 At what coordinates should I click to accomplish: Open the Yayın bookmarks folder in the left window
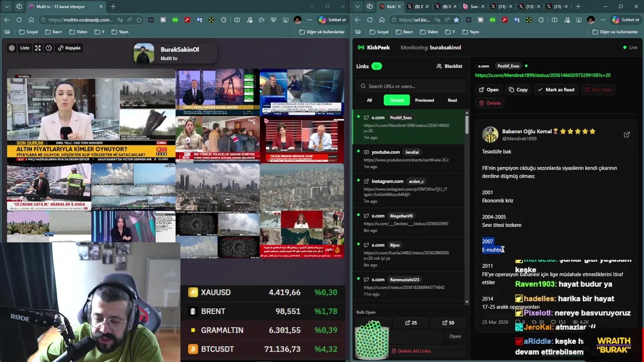pos(120,32)
